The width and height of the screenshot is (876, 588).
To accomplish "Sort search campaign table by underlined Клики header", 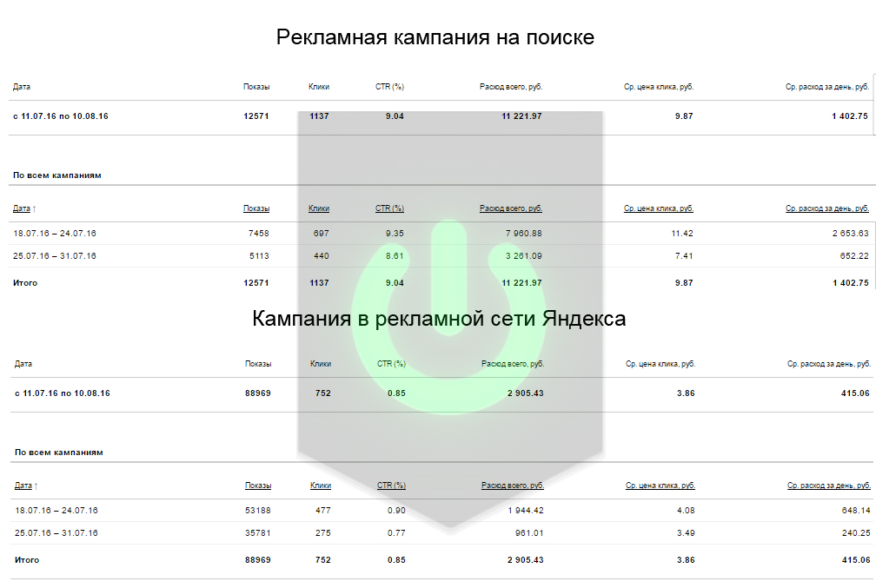I will point(318,208).
